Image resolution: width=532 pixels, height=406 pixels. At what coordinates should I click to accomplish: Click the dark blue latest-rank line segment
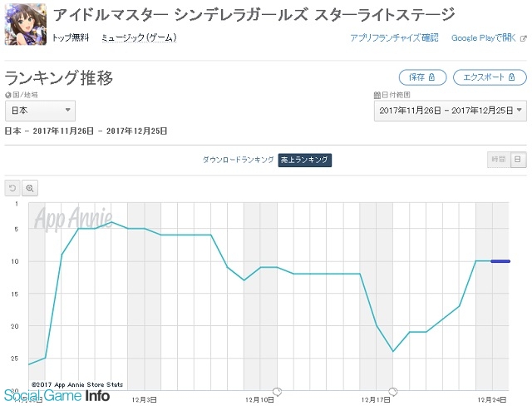tap(500, 261)
